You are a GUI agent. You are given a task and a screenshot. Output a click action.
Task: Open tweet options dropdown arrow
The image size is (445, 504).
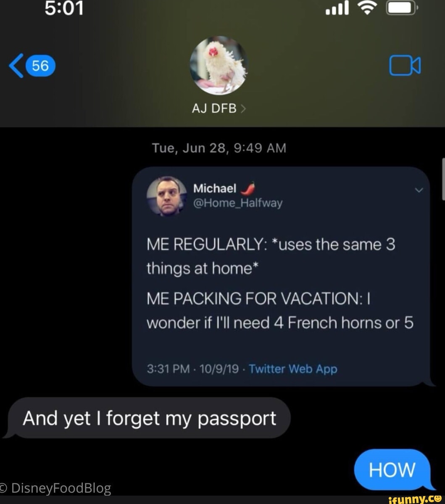point(419,190)
